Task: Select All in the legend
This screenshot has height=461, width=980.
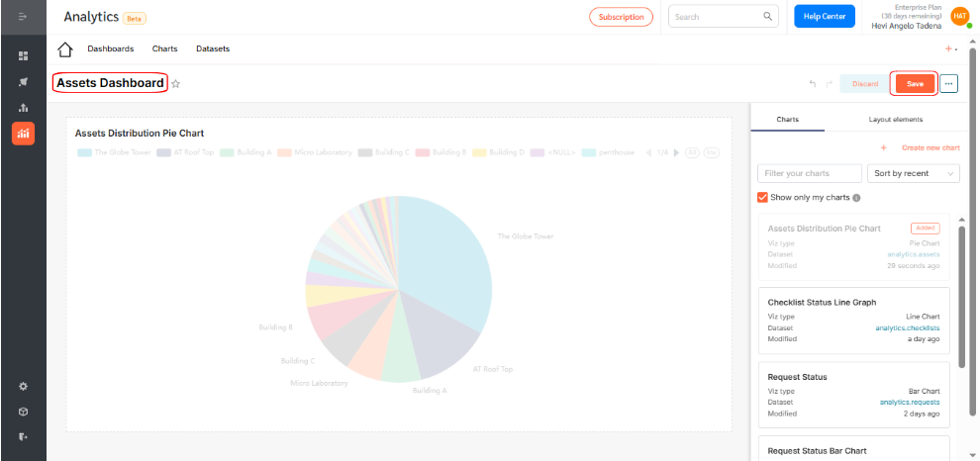Action: pos(692,152)
